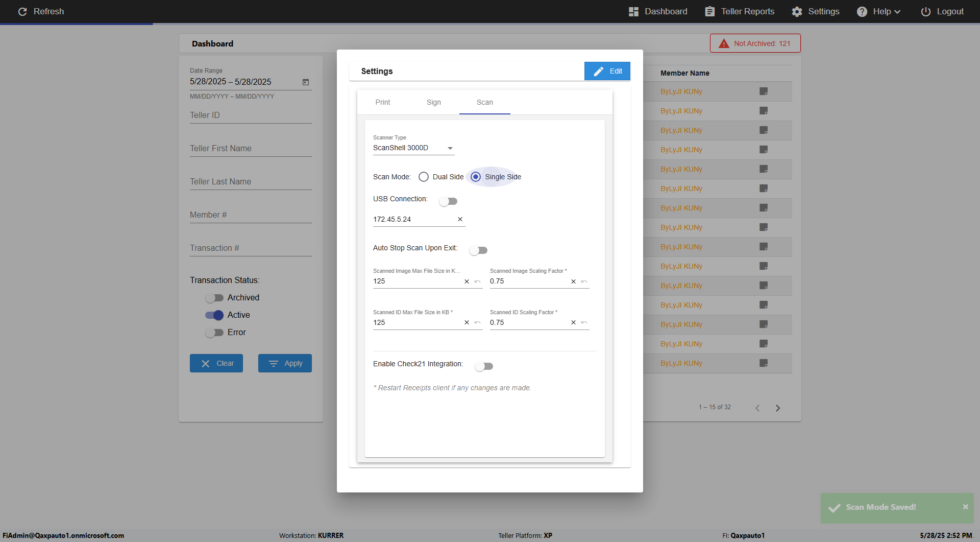Open Dashboard from the top navigation

pos(658,11)
